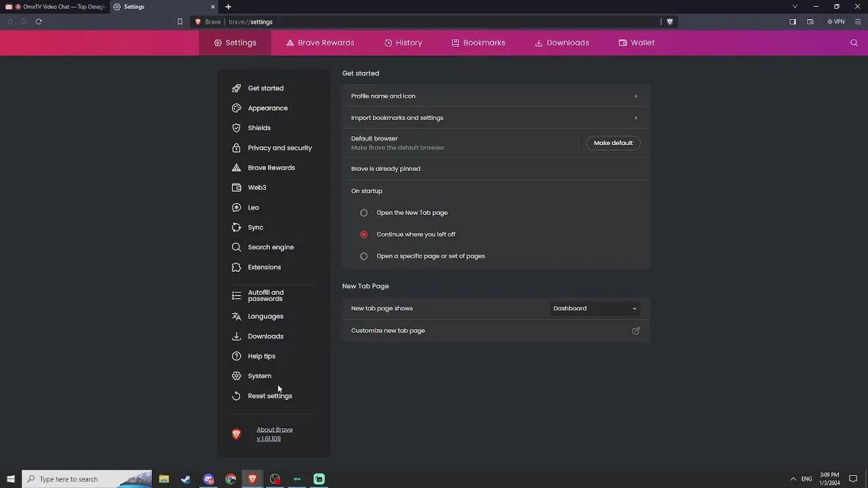
Task: Switch to the History tab
Action: (x=403, y=43)
